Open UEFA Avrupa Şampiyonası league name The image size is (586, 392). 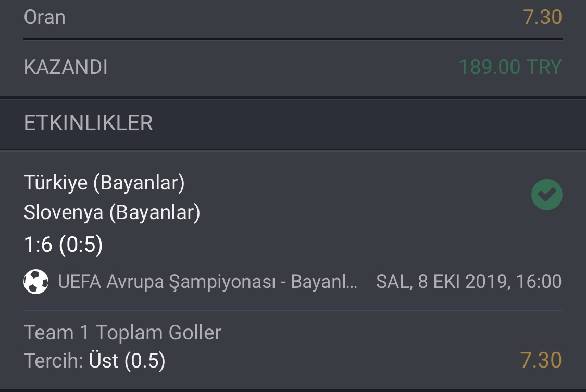[167, 282]
